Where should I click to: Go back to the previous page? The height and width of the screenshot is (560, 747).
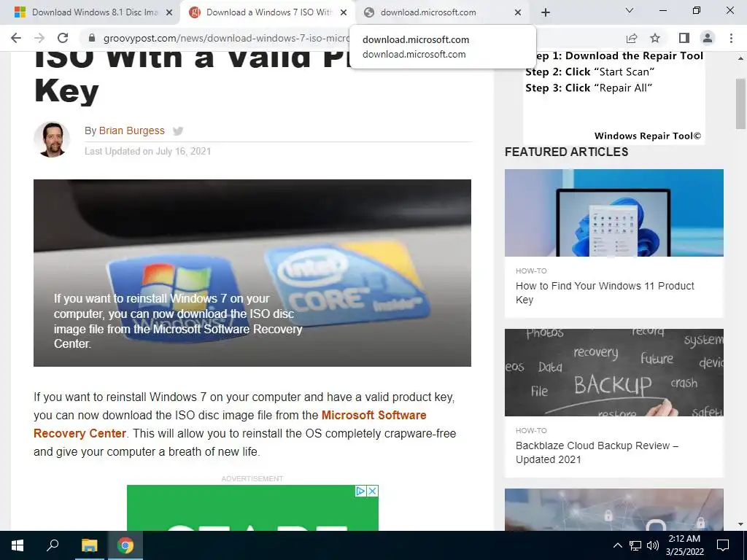[x=16, y=38]
